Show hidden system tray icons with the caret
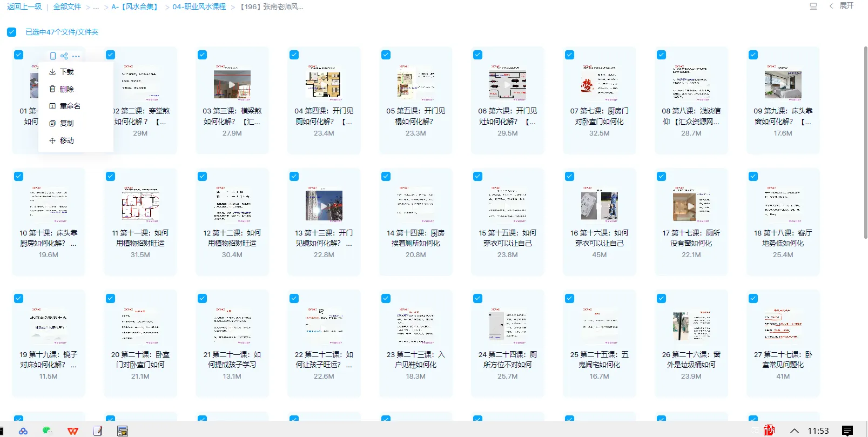 pyautogui.click(x=794, y=431)
